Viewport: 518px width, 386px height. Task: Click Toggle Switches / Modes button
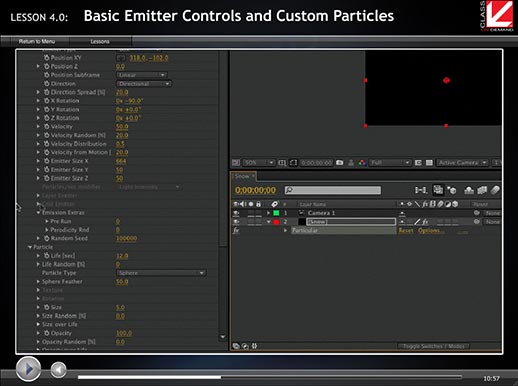click(x=433, y=346)
